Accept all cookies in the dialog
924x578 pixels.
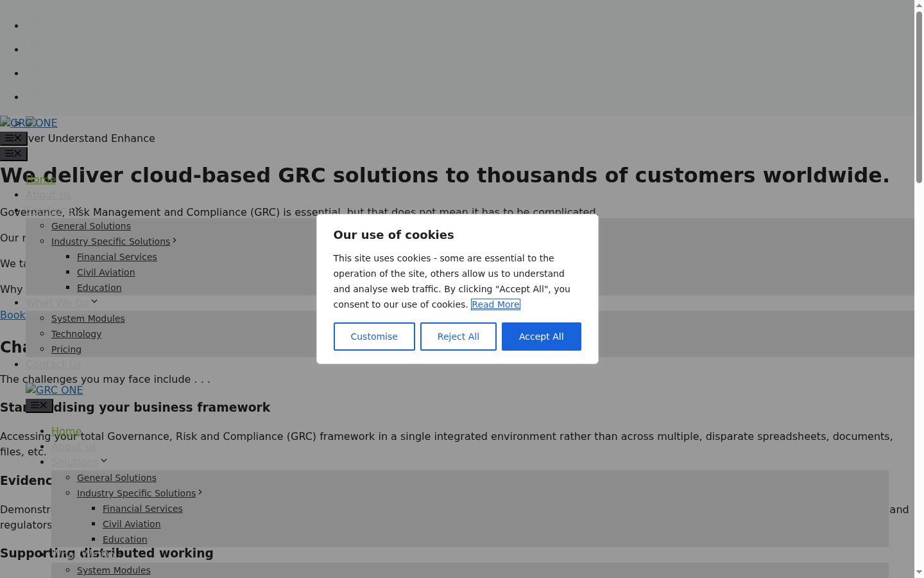pyautogui.click(x=541, y=337)
